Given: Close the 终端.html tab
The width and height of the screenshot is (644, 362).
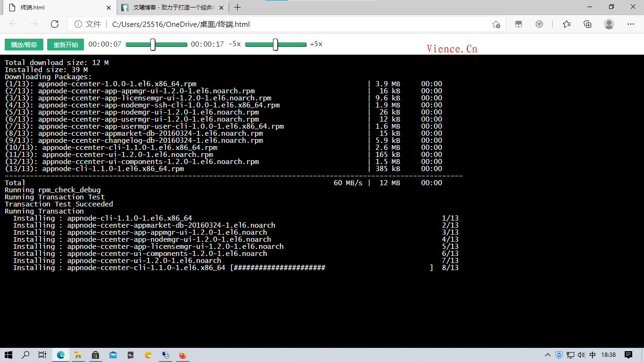Looking at the screenshot, I should 108,8.
